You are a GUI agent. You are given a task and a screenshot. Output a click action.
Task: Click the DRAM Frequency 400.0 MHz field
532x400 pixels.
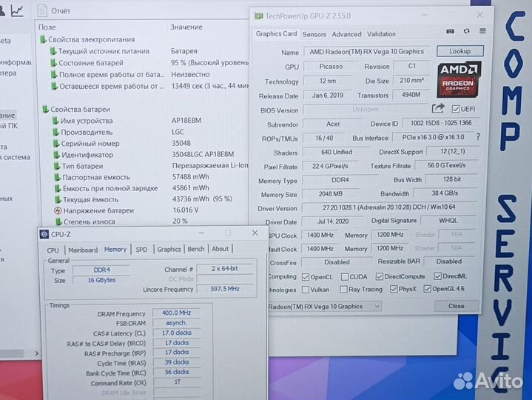tap(176, 313)
